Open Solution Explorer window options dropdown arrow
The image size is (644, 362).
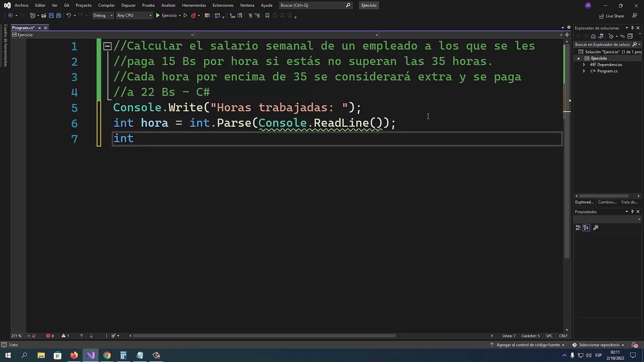click(x=626, y=28)
